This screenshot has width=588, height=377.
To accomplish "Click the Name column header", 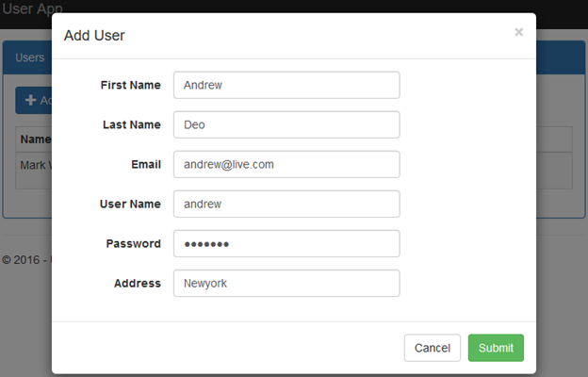I will (35, 139).
